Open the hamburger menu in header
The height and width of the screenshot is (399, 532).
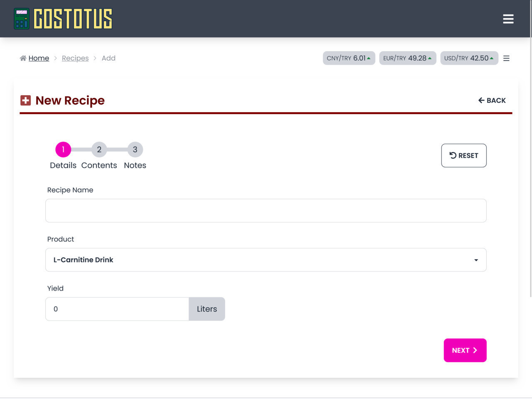508,19
